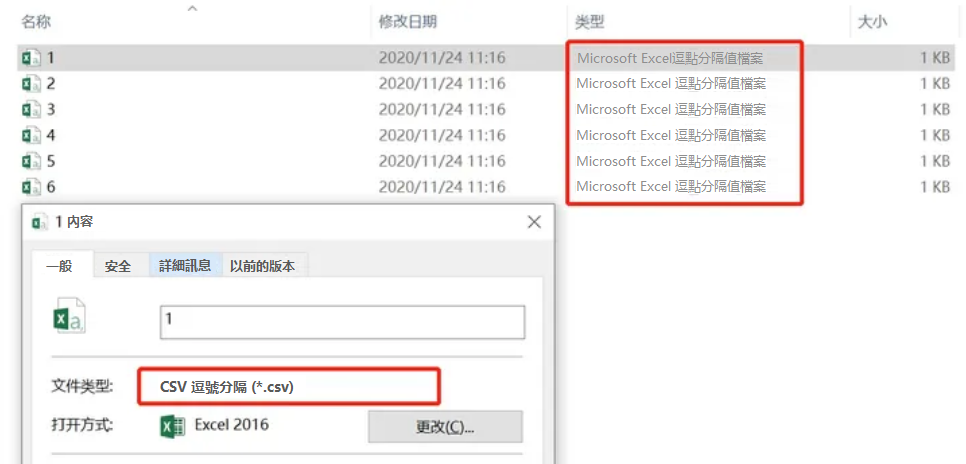
Task: Sort files by the 名称 column header
Action: [36, 22]
